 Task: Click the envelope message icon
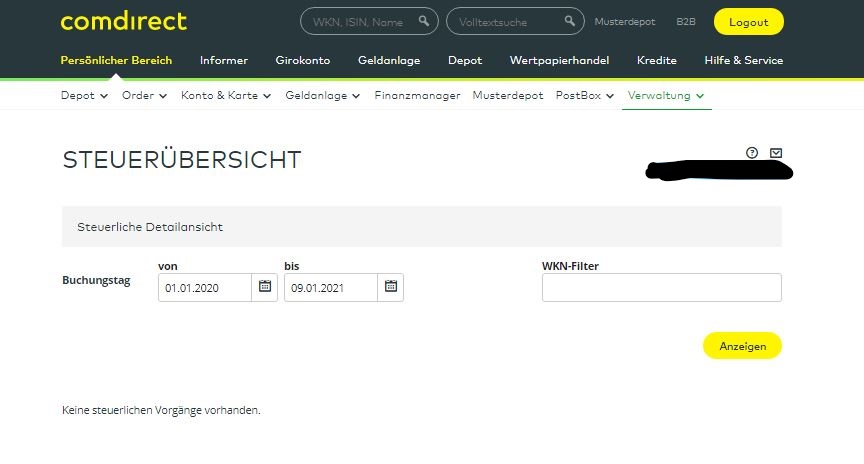776,153
